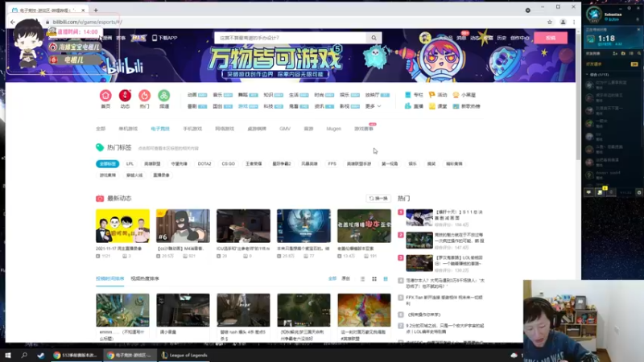Focus the bilibili search input field
The height and width of the screenshot is (362, 644).
coord(291,38)
